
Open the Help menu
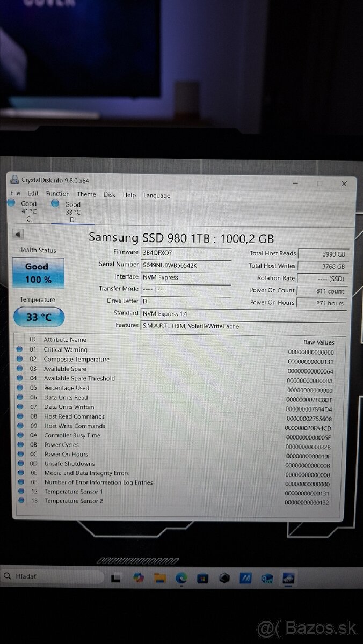coord(129,195)
